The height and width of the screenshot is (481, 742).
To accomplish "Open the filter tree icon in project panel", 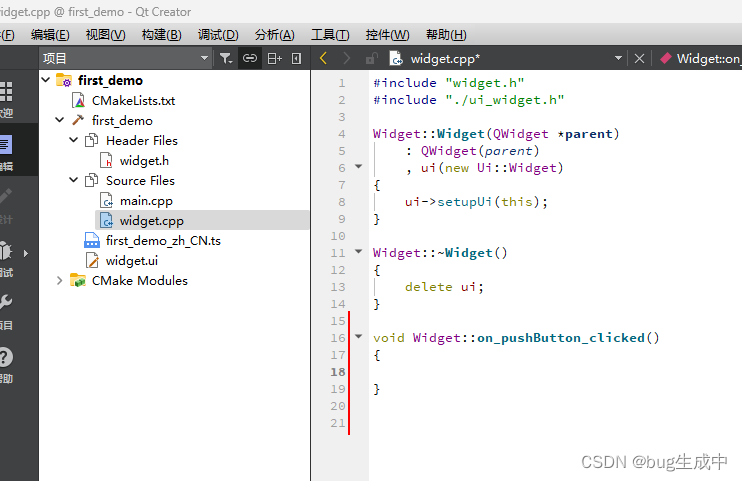I will coord(226,59).
